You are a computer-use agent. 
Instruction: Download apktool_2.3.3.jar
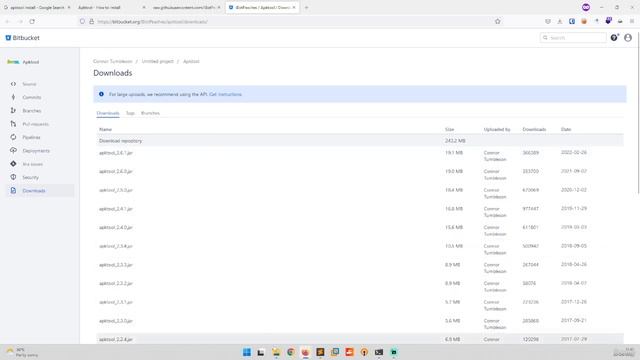click(116, 265)
